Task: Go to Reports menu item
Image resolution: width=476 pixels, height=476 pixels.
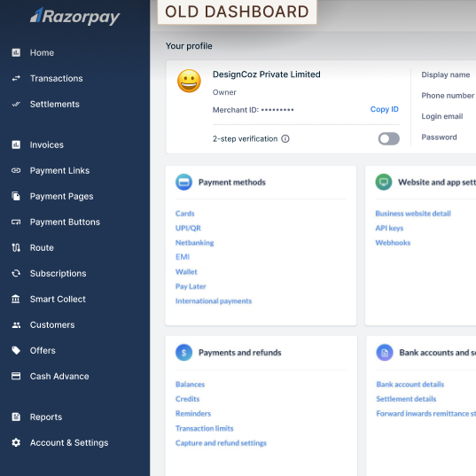Action: 46,417
